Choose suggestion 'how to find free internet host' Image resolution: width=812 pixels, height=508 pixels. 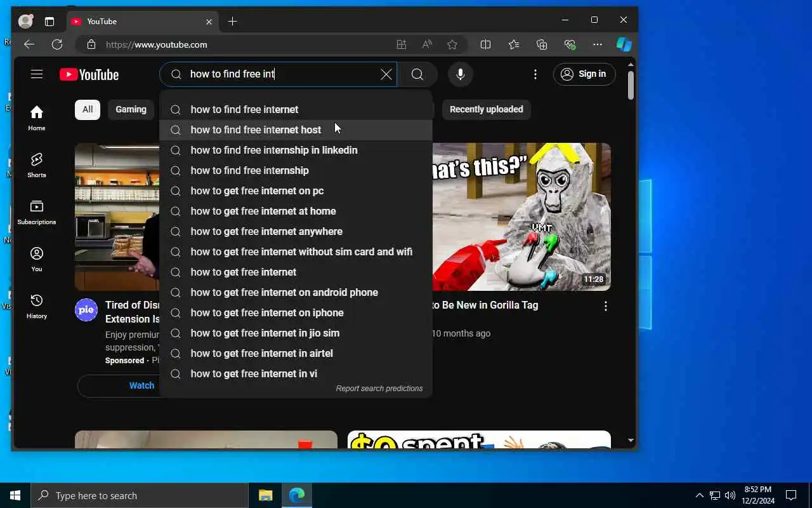[296, 130]
